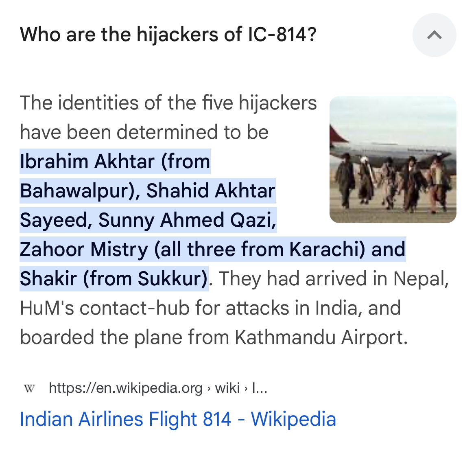
Task: Open the en.wikipedia.org URL breadcrumb
Action: coord(126,388)
